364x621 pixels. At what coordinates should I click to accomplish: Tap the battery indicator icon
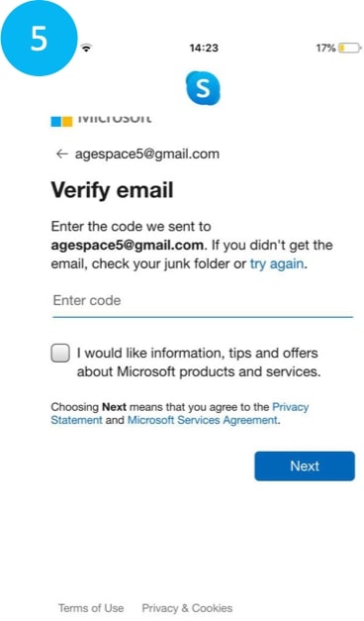click(x=350, y=49)
